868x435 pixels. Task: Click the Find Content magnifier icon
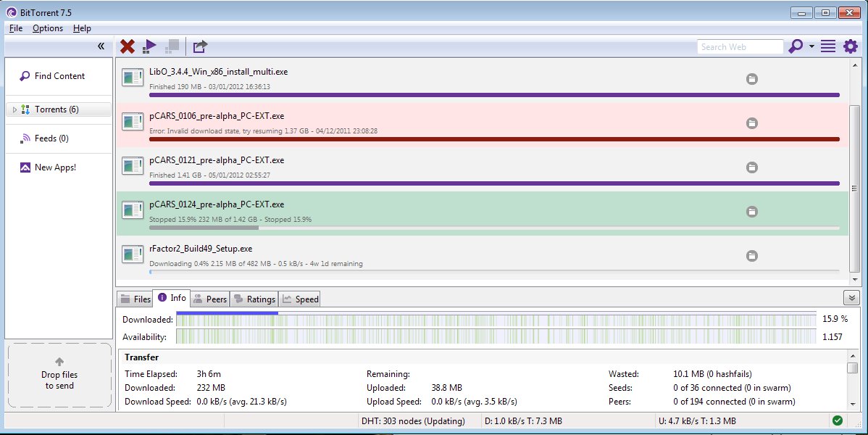coord(25,76)
